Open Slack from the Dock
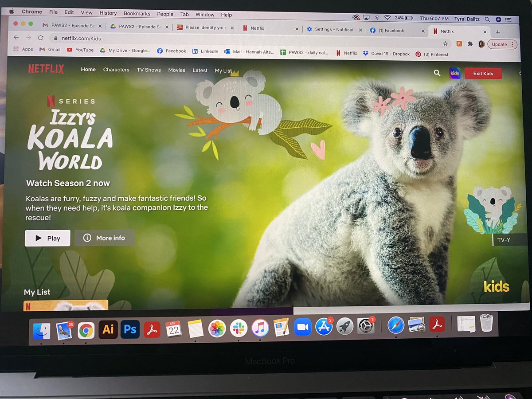The image size is (532, 399). pos(239,329)
